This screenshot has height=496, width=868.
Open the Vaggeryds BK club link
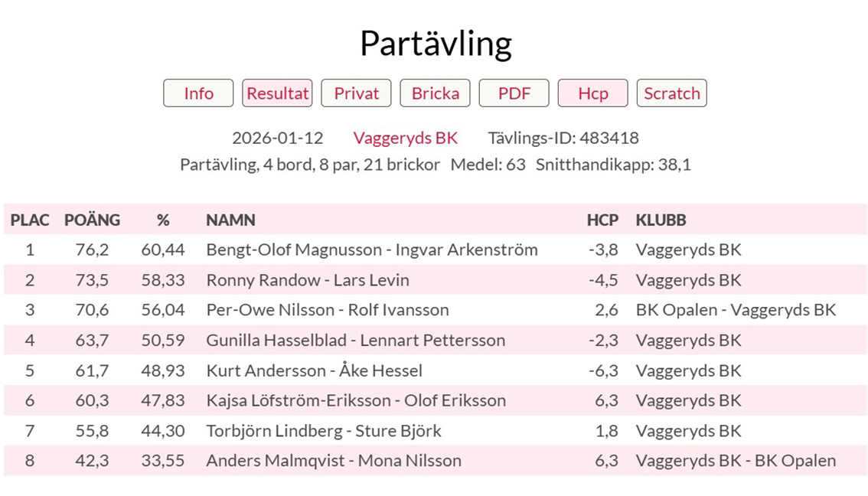(405, 138)
